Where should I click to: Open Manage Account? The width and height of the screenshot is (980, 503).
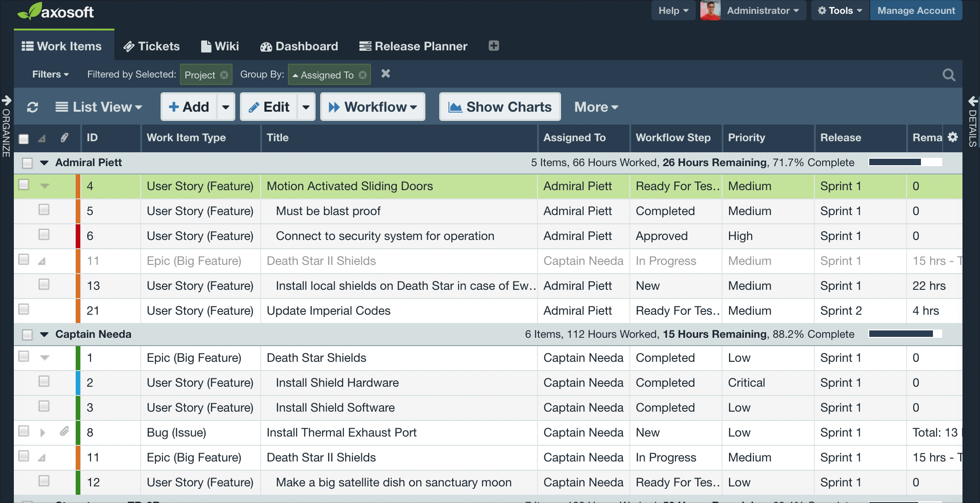click(x=916, y=10)
